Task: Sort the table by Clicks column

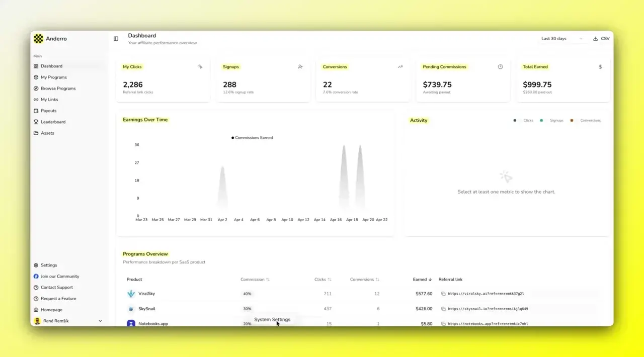Action: [x=323, y=280]
